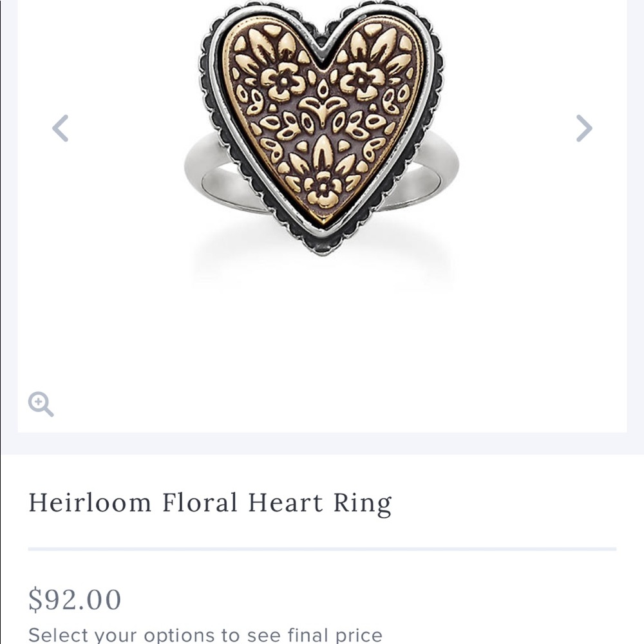Select the heart ring product photo

point(322,129)
